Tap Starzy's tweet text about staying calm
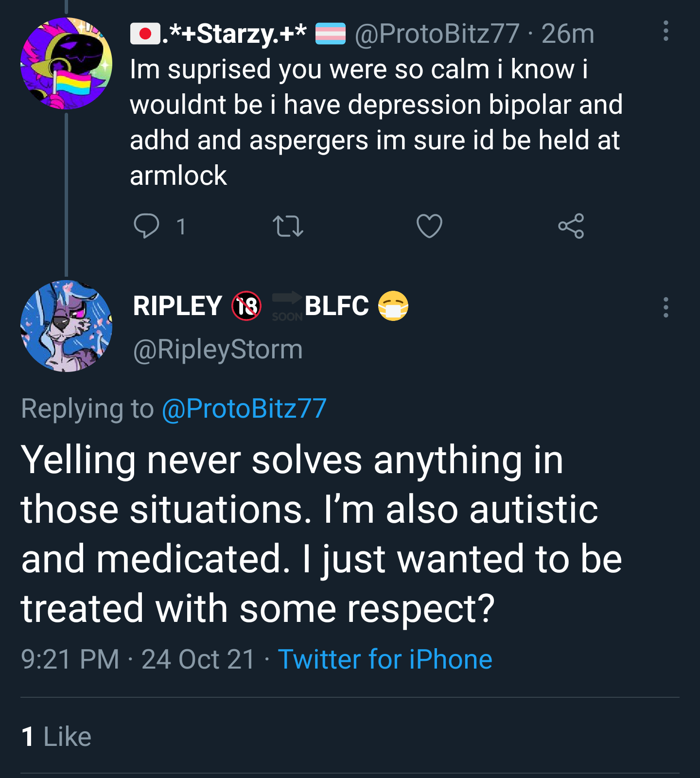 click(376, 122)
